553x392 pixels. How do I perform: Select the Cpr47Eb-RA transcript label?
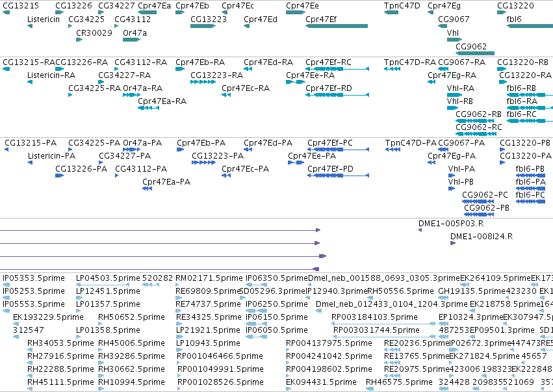coord(200,62)
